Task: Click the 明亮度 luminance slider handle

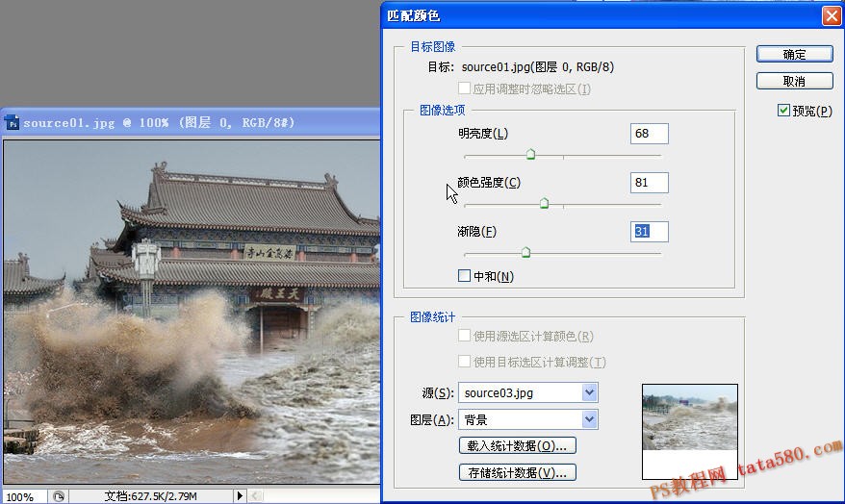Action: (x=531, y=155)
